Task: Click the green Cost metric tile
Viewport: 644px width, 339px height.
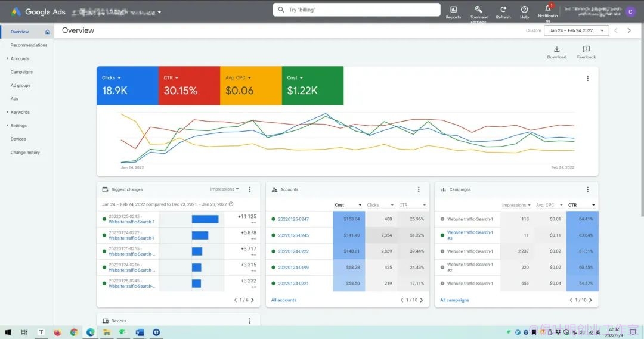Action: point(312,86)
